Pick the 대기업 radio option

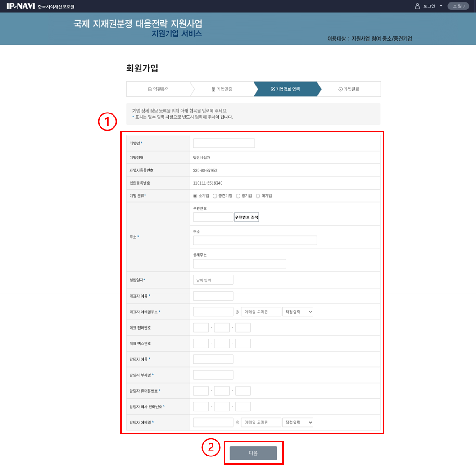pyautogui.click(x=258, y=196)
